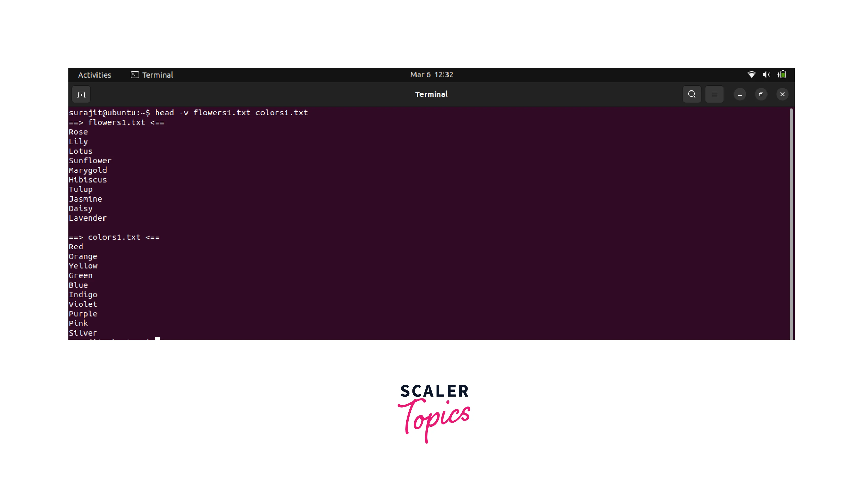Close the Terminal window
Image resolution: width=868 pixels, height=490 pixels.
(782, 94)
